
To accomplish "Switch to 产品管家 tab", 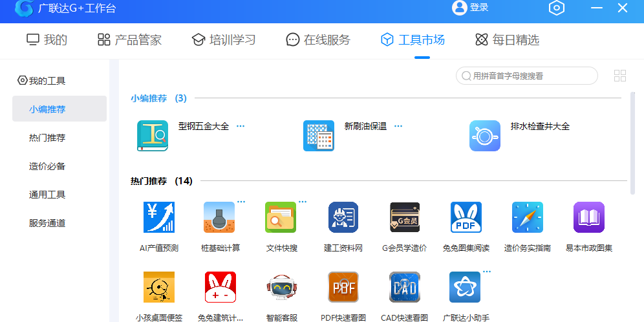I will [129, 40].
